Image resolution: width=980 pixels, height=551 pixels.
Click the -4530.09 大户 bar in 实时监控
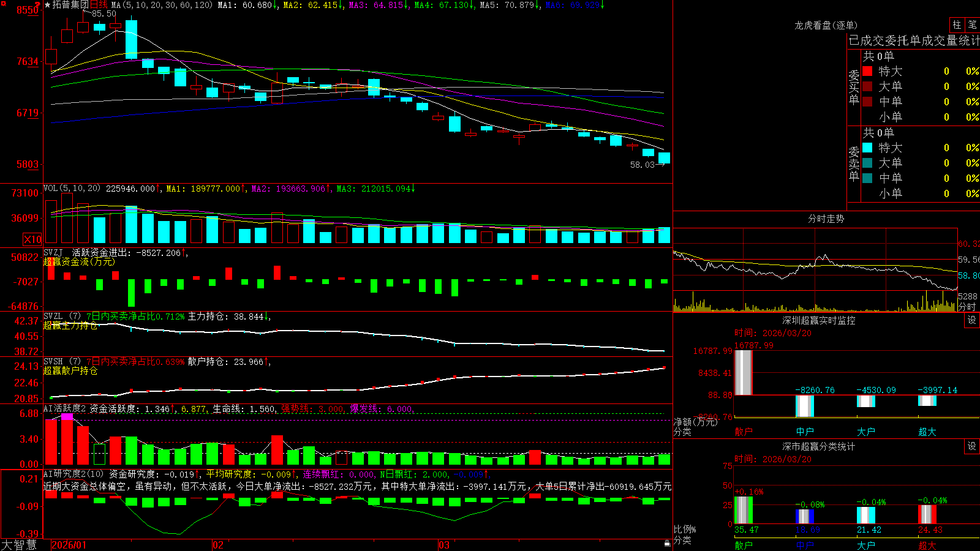coord(865,401)
